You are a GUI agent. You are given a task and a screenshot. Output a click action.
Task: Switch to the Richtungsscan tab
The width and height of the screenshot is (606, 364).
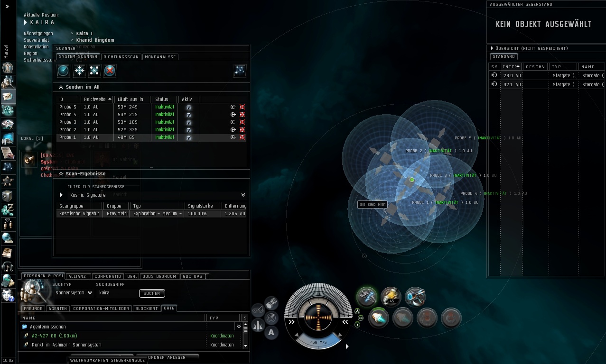pyautogui.click(x=121, y=57)
